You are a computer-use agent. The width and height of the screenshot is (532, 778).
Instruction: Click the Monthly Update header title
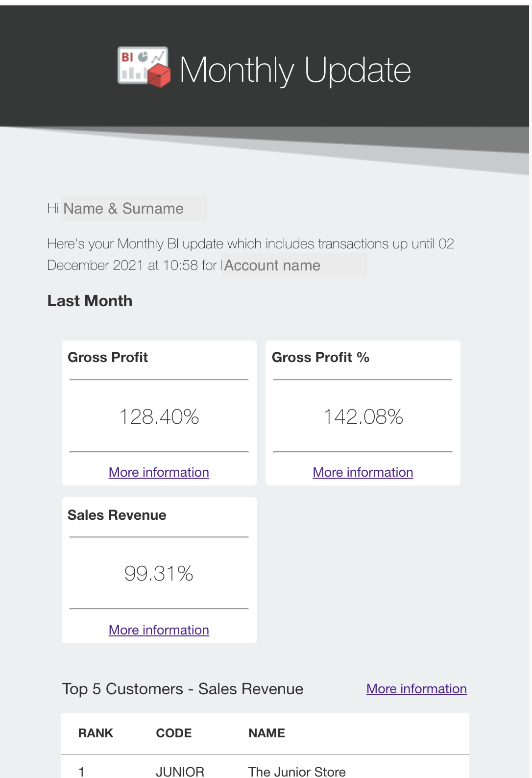pos(295,70)
